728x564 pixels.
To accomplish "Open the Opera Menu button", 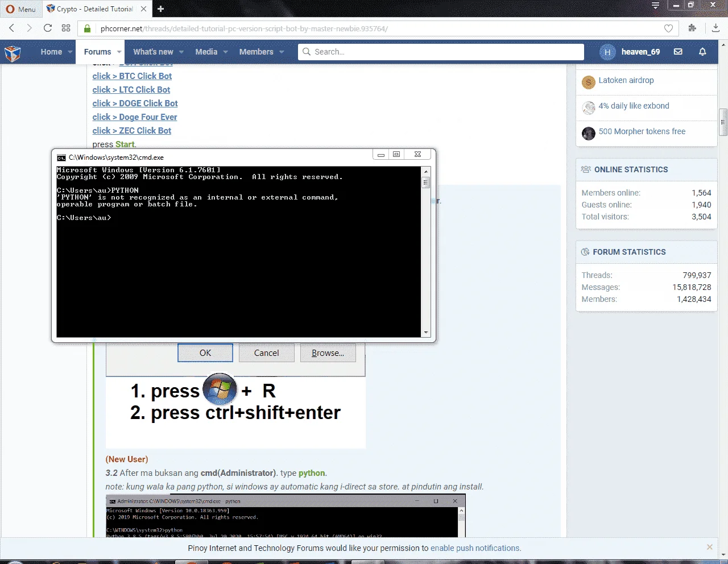I will tap(21, 9).
